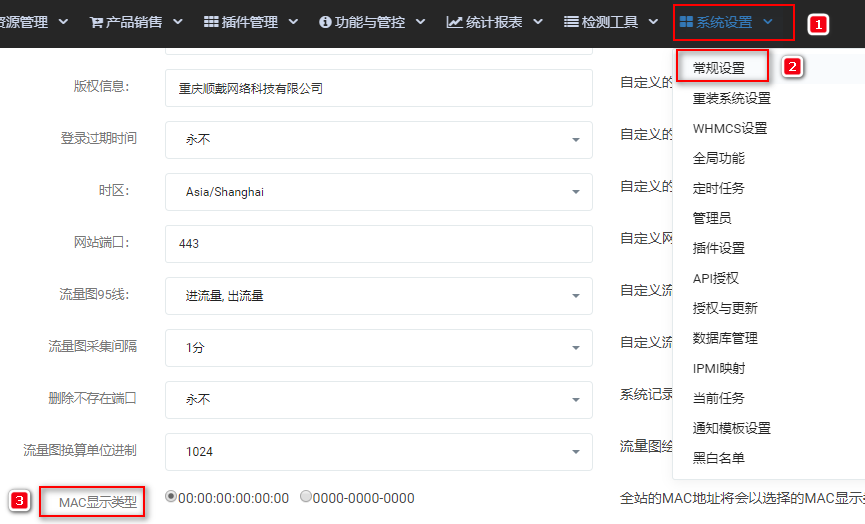
Task: Click the blue tiles icon beside 系统设置
Action: click(x=686, y=22)
